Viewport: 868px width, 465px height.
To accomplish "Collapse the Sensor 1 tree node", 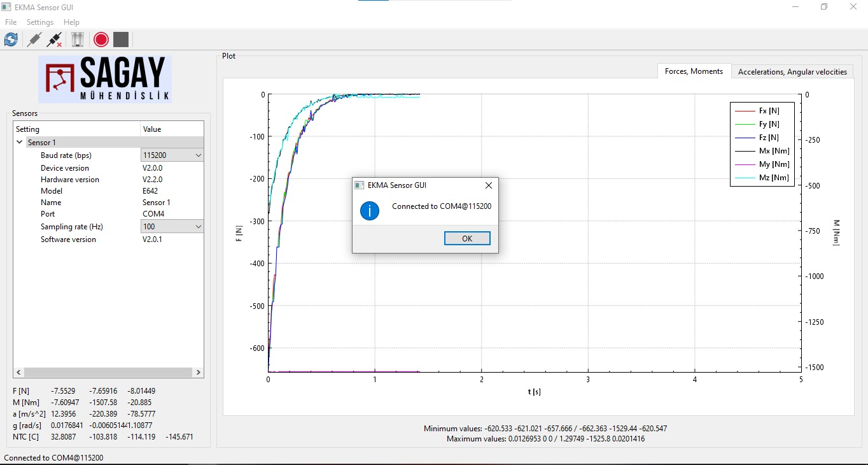I will coord(20,143).
